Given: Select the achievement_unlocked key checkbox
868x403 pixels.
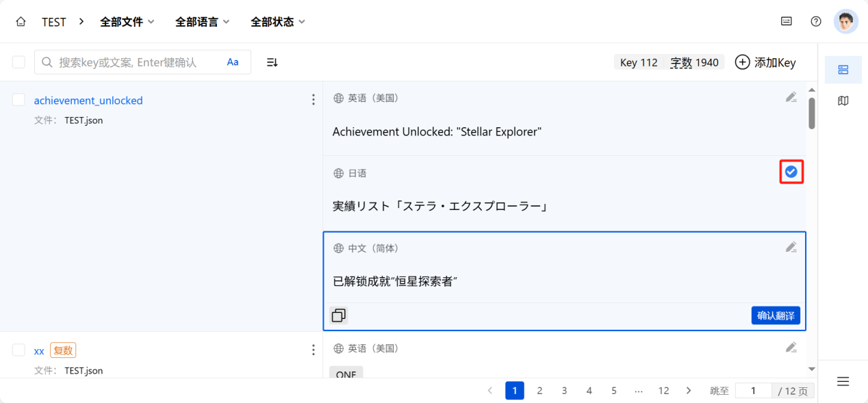Looking at the screenshot, I should [x=18, y=100].
